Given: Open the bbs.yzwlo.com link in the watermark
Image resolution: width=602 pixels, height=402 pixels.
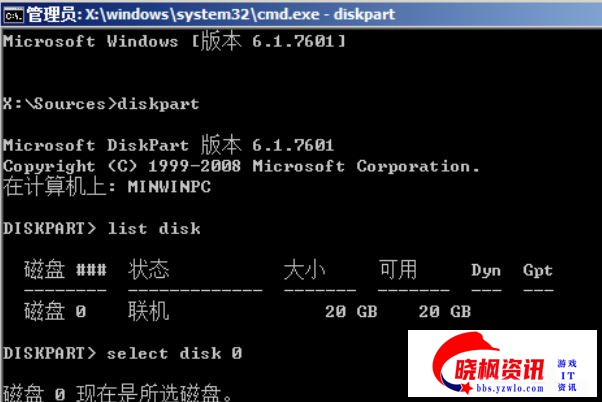Looking at the screenshot, I should click(x=509, y=388).
